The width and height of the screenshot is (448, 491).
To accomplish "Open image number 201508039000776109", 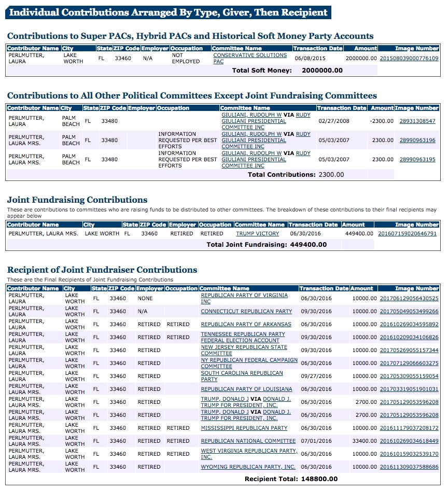I will pyautogui.click(x=409, y=58).
